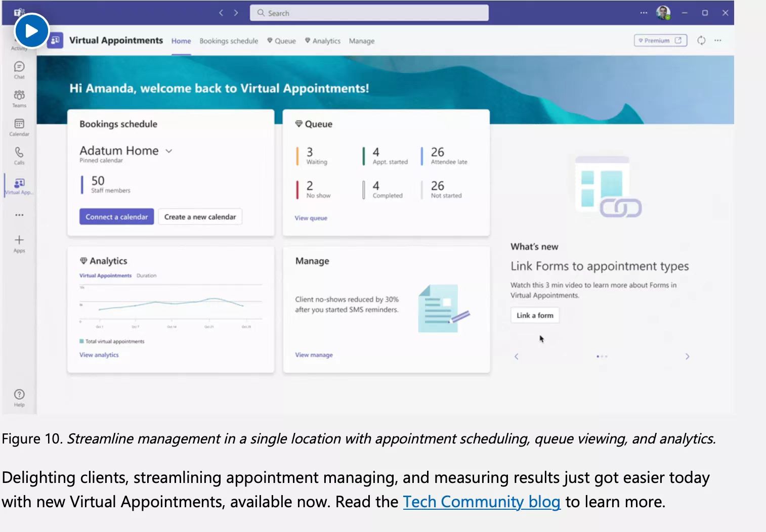Go forward with the forward arrow

236,13
